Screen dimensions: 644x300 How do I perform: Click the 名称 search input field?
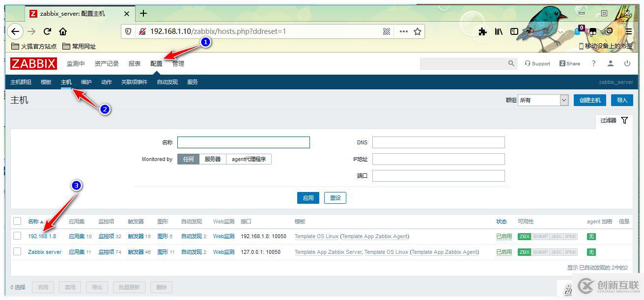243,142
